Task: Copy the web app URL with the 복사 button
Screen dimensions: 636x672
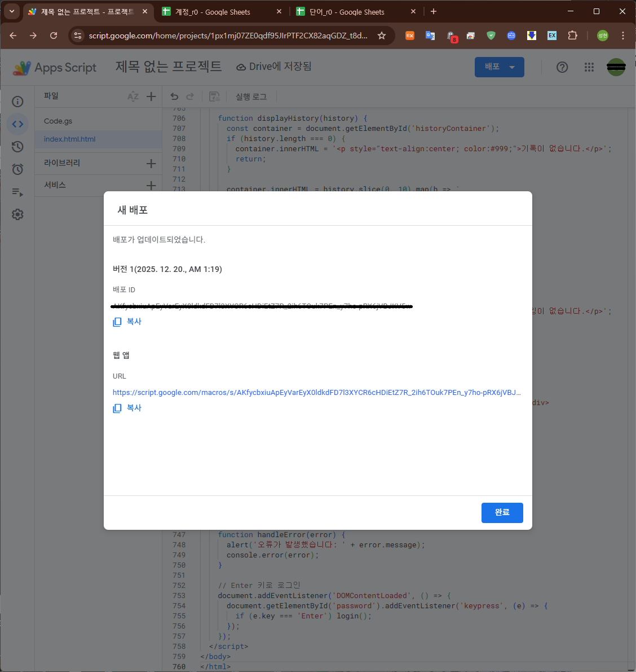Action: [127, 408]
